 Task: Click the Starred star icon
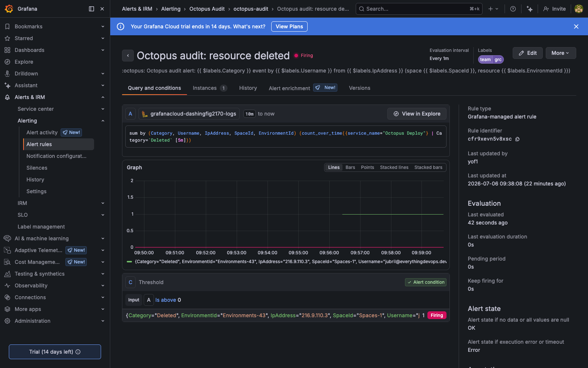point(7,38)
